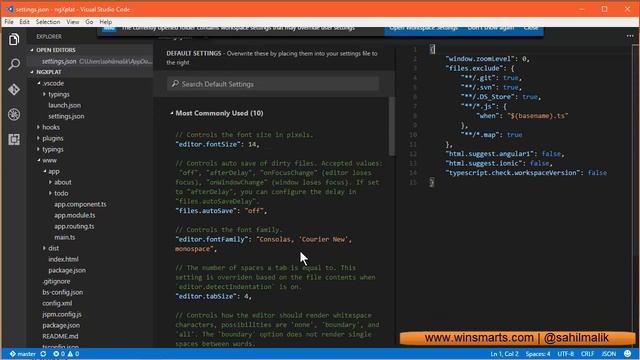This screenshot has width=640, height=360.
Task: Collapse the .vscode folder
Action: 39,83
